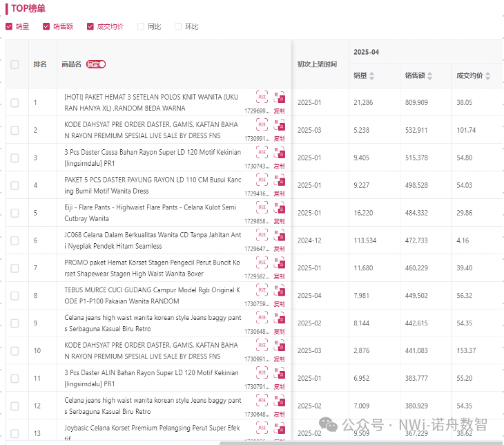Viewport: 504px width, 445px height.
Task: Select all rows with header checkbox
Action: coord(14,64)
